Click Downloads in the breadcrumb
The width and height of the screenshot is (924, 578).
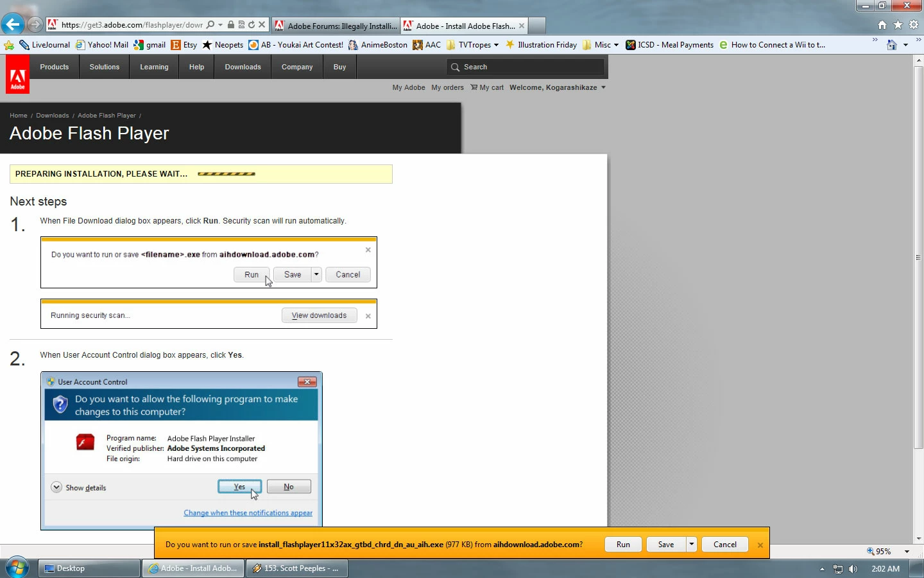pyautogui.click(x=53, y=116)
